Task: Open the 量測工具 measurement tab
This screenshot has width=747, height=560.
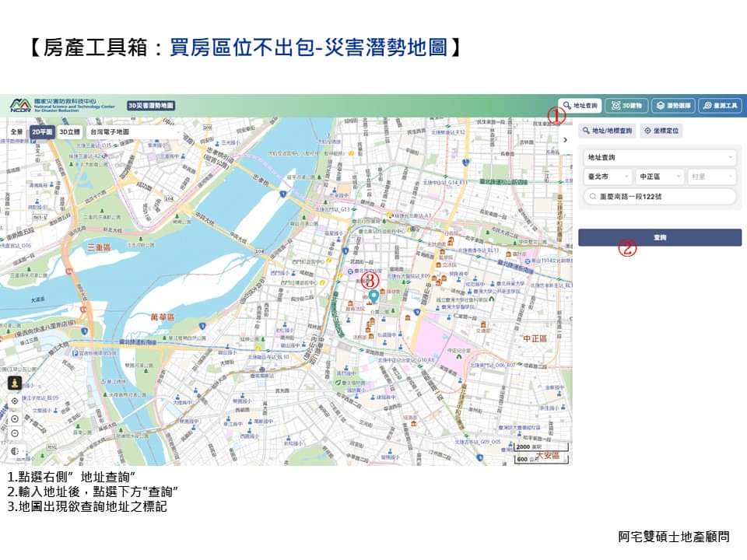Action: click(x=720, y=105)
